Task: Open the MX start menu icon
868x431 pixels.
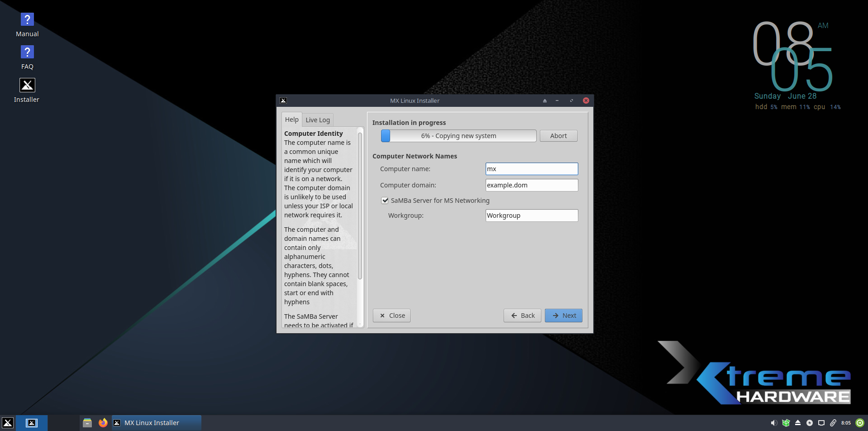Action: click(x=8, y=423)
